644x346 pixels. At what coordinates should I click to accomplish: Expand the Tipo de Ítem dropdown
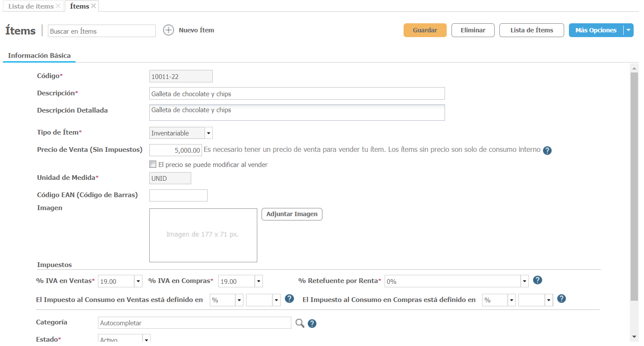coord(208,133)
